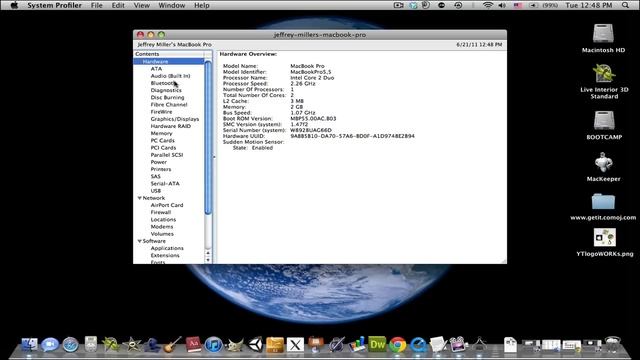Click the Contents column header
The image size is (640, 360).
click(169, 54)
